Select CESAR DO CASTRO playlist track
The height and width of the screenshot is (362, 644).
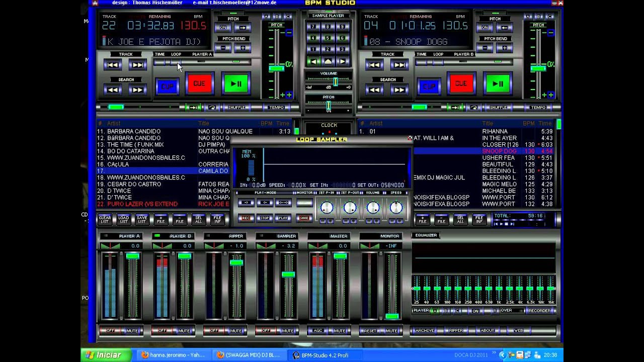pyautogui.click(x=134, y=184)
